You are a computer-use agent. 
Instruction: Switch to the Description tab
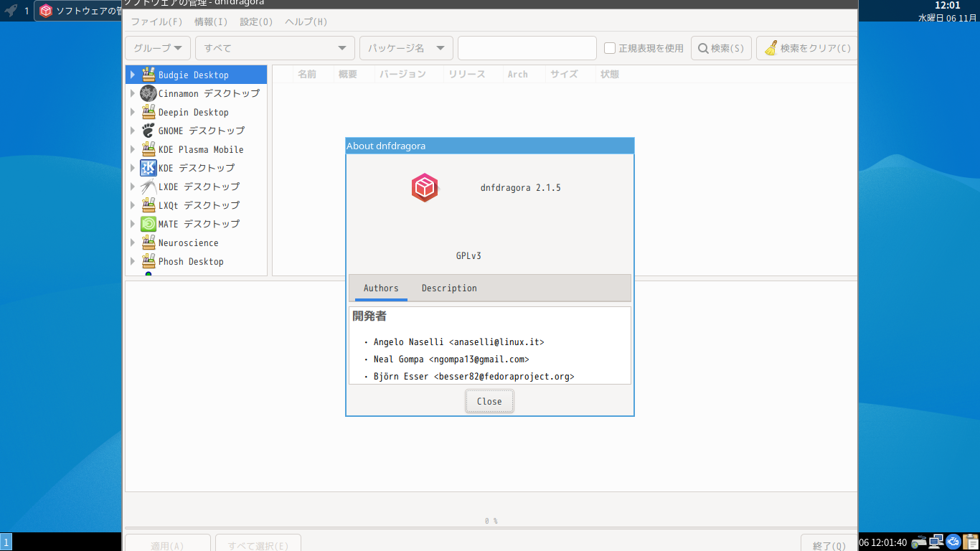point(449,288)
